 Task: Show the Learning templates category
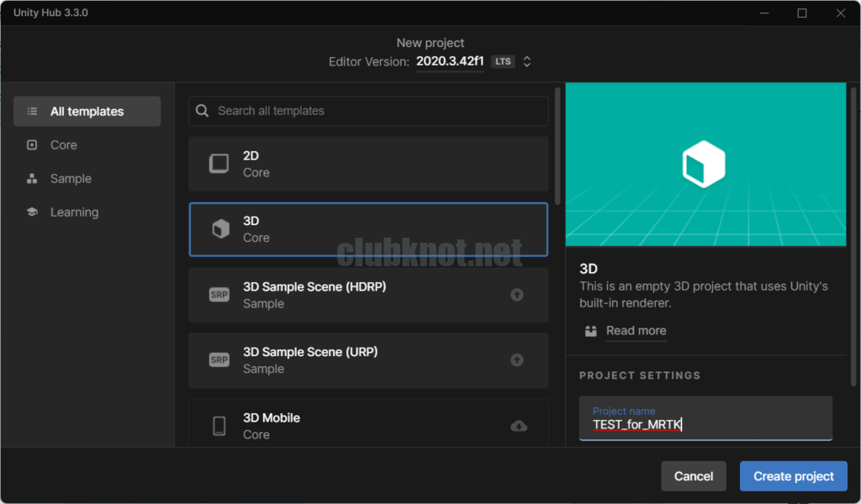click(x=74, y=213)
